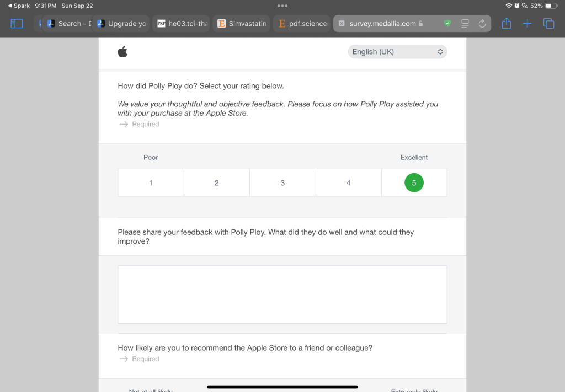565x392 pixels.
Task: Pick rating 4 on the scale
Action: pos(348,182)
